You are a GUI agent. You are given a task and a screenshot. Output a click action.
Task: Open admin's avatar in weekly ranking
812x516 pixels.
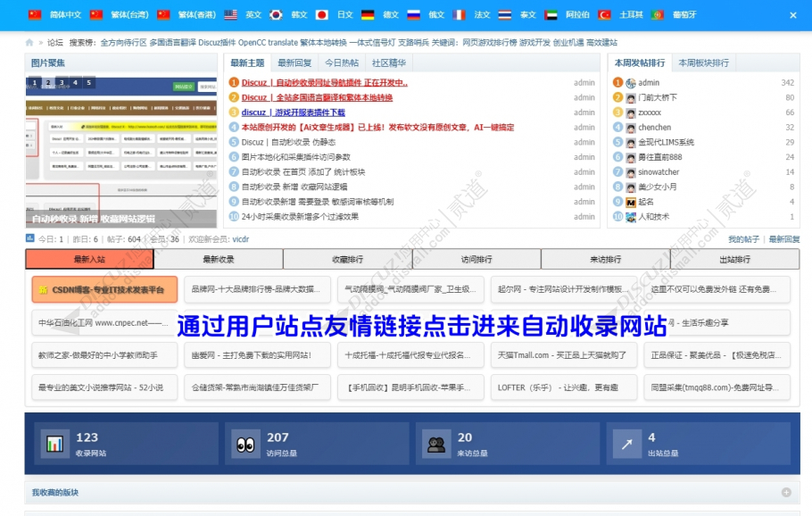(x=631, y=83)
